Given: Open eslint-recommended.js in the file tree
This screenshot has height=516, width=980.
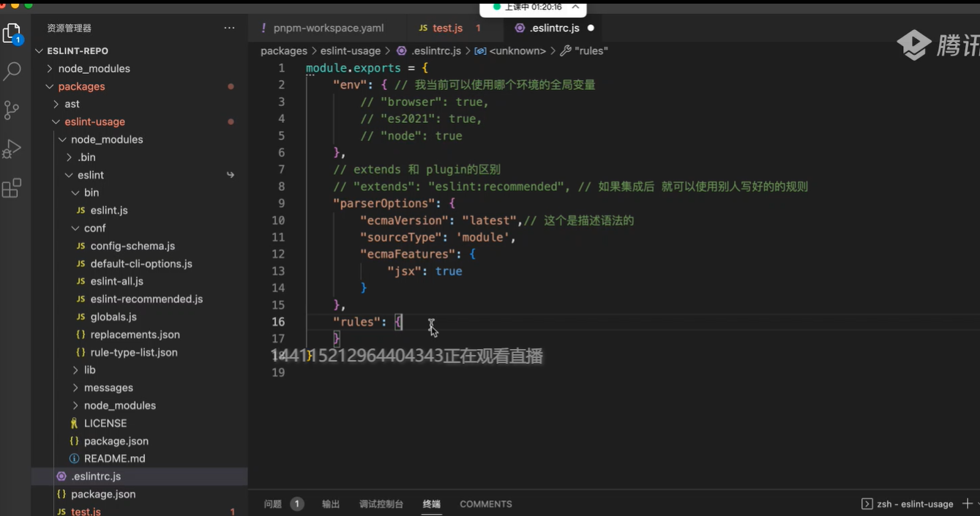Looking at the screenshot, I should [x=146, y=299].
